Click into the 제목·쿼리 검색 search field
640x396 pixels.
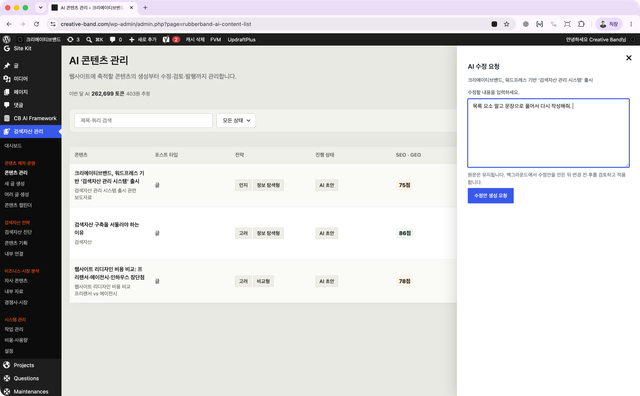[143, 120]
